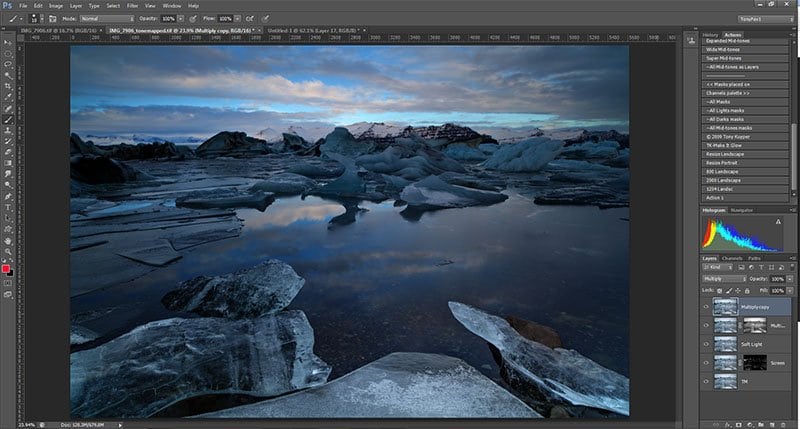
Task: Filter layers by type layers icon
Action: click(761, 267)
